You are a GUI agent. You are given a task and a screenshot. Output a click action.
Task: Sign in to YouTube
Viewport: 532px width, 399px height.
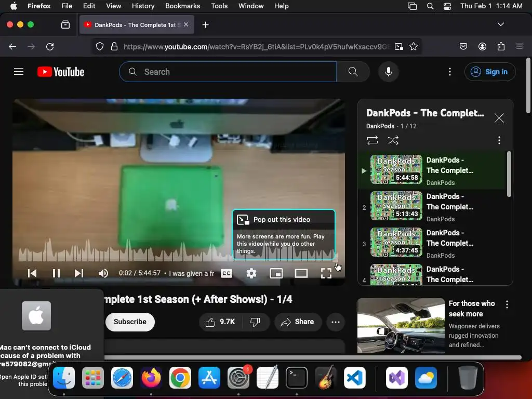[x=490, y=72]
